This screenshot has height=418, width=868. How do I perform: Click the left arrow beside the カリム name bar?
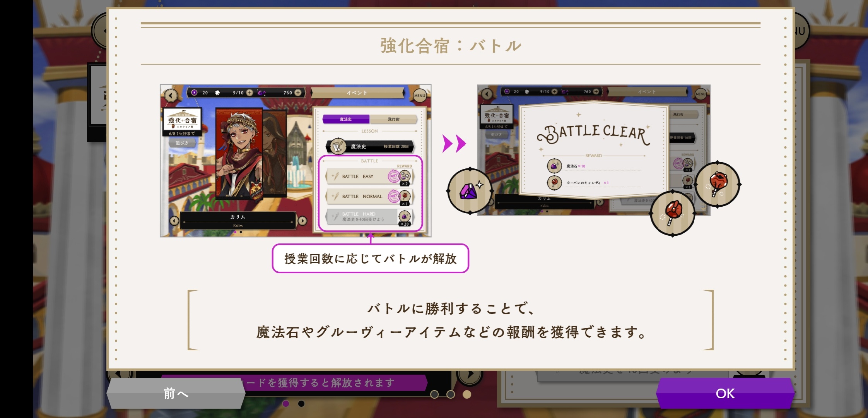click(174, 221)
